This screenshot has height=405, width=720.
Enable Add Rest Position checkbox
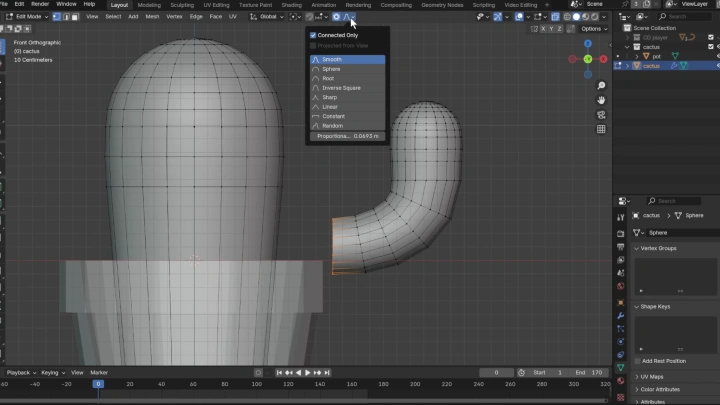[637, 361]
